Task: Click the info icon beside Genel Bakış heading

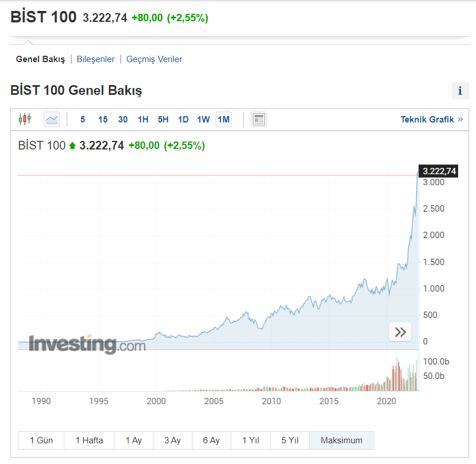Action: tap(460, 90)
